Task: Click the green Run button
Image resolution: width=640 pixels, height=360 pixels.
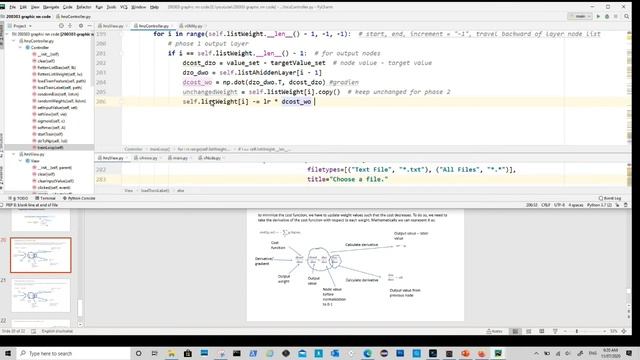Action: coord(598,16)
